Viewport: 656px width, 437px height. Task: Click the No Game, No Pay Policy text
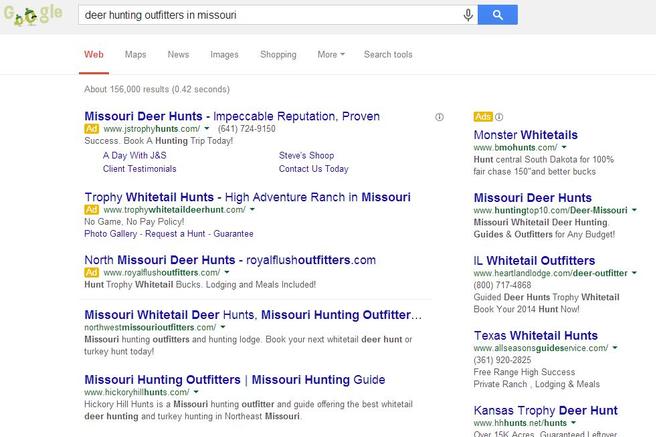click(x=134, y=222)
